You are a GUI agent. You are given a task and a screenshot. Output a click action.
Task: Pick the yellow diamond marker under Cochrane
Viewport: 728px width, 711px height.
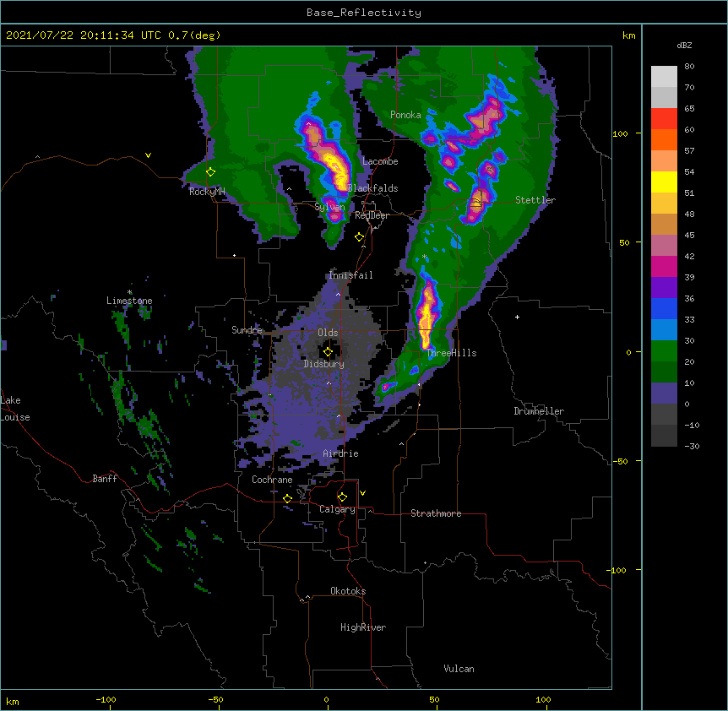point(287,498)
